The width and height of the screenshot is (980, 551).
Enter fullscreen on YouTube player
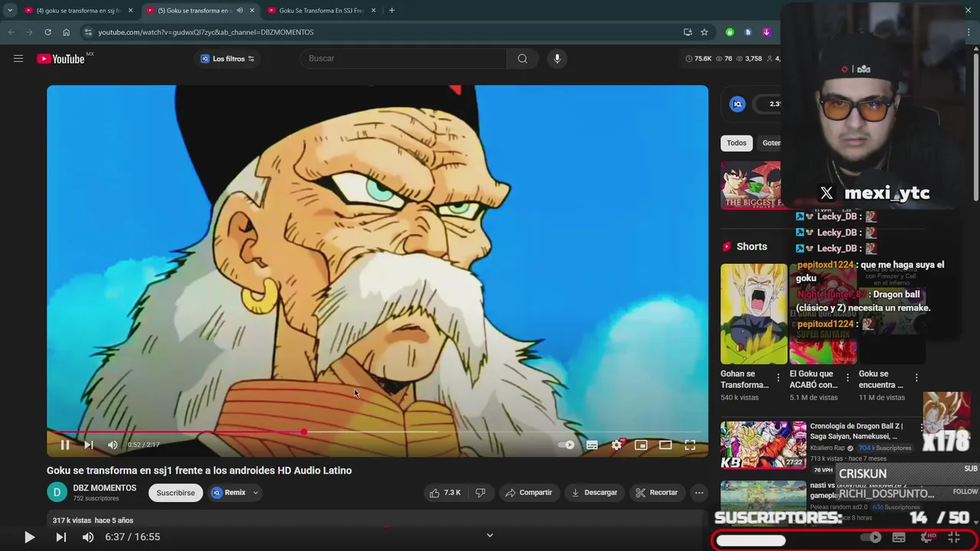click(690, 445)
